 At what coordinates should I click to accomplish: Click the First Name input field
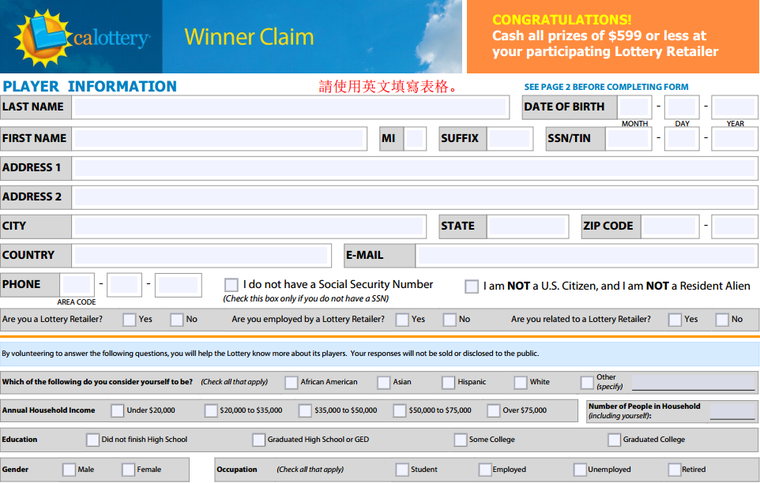219,139
